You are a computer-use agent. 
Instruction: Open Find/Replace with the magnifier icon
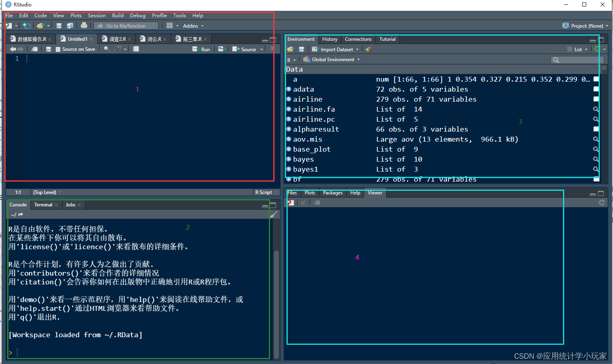tap(107, 49)
